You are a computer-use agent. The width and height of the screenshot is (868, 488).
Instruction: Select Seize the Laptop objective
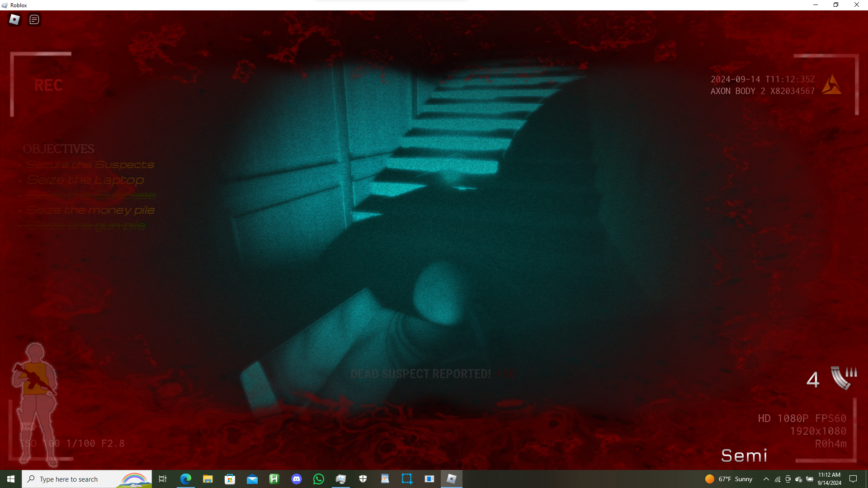pyautogui.click(x=85, y=180)
